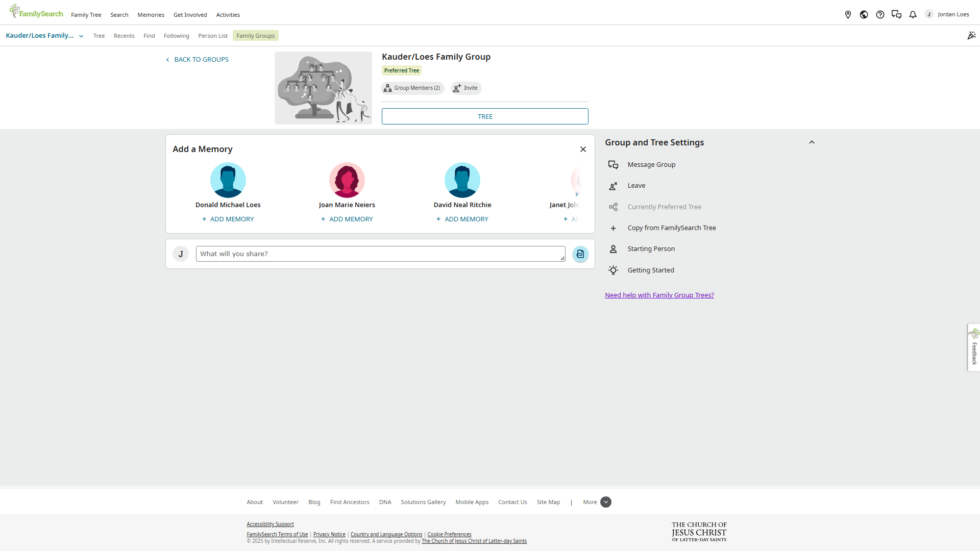Click the J user avatar beside share box

[181, 254]
